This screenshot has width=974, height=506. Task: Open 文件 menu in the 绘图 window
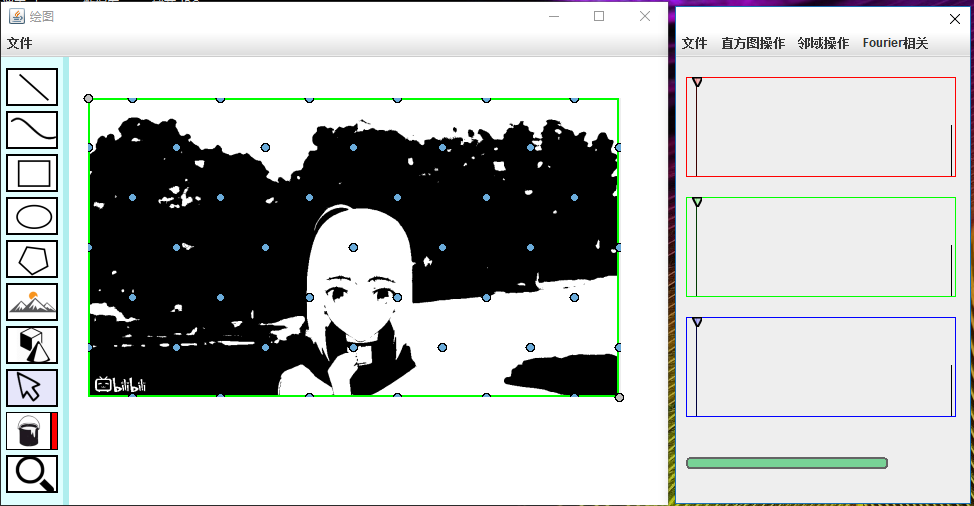pyautogui.click(x=19, y=43)
